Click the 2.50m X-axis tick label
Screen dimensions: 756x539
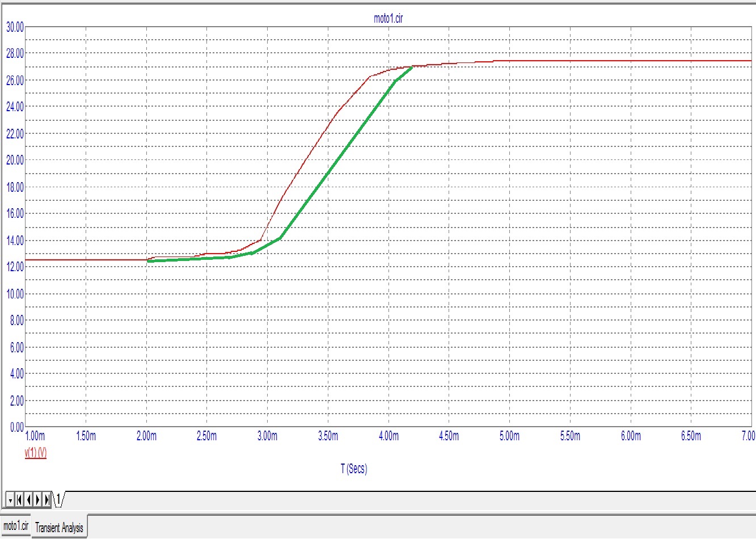point(206,436)
